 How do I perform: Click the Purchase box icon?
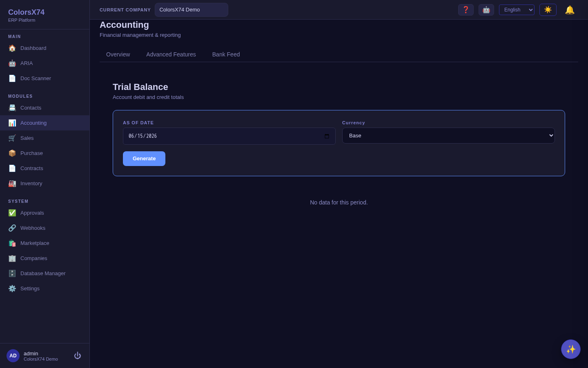pyautogui.click(x=12, y=153)
